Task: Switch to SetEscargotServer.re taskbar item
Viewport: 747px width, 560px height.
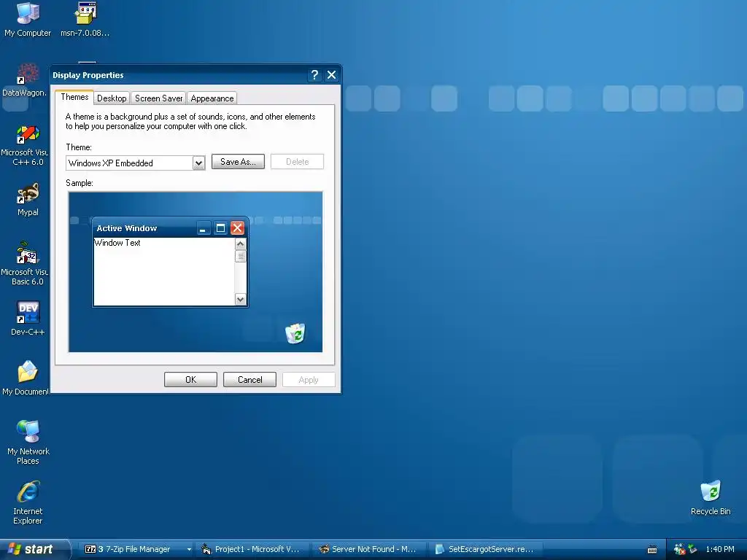Action: (484, 549)
